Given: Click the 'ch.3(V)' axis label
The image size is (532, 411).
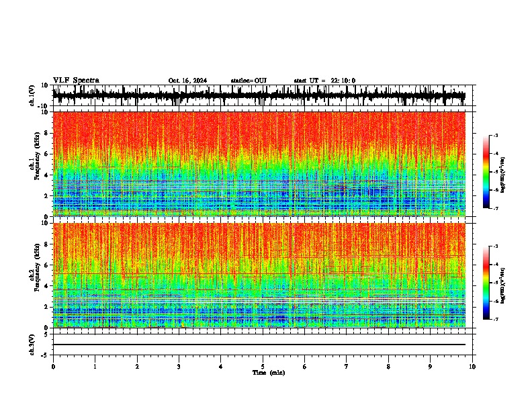Looking at the screenshot, I should click(x=32, y=345).
